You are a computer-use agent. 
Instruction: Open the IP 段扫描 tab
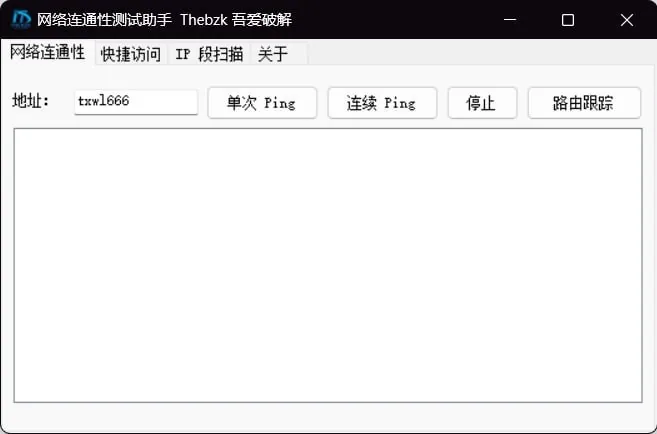(209, 54)
